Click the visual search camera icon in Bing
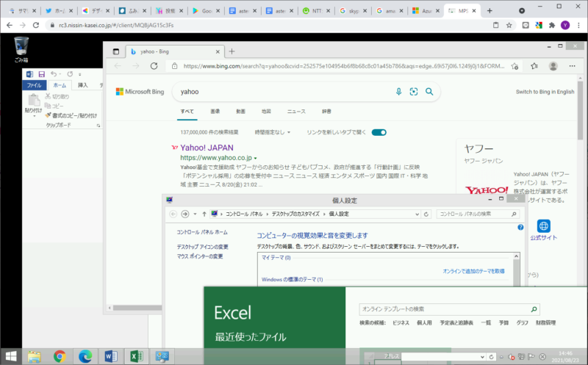The width and height of the screenshot is (588, 365). pos(414,92)
